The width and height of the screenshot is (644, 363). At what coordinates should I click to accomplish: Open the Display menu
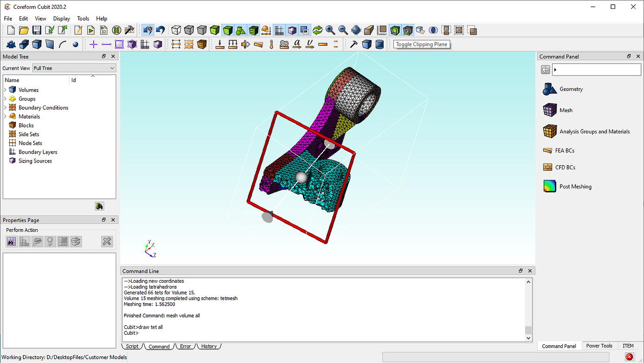pos(62,19)
